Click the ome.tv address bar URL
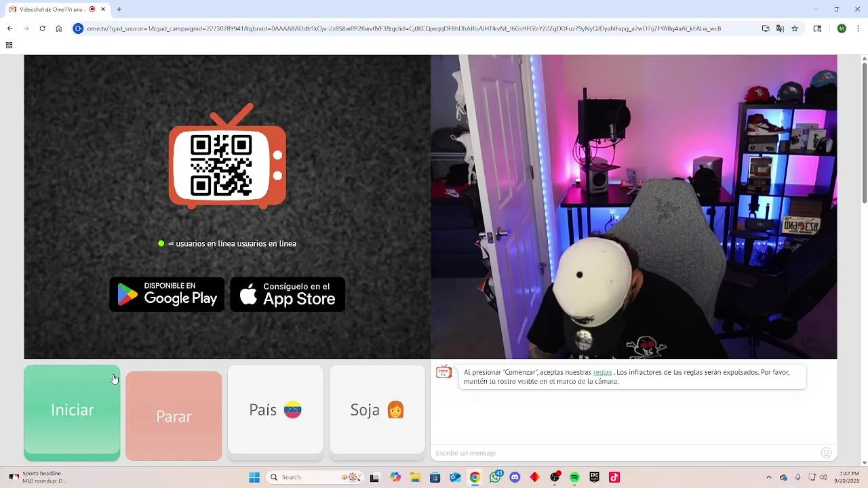 tap(403, 28)
